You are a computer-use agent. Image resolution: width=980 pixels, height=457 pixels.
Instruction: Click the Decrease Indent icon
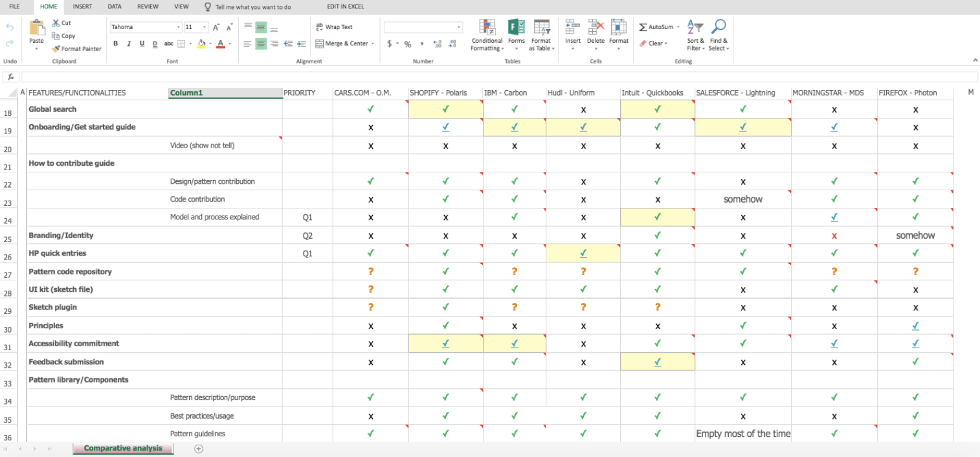click(x=288, y=43)
